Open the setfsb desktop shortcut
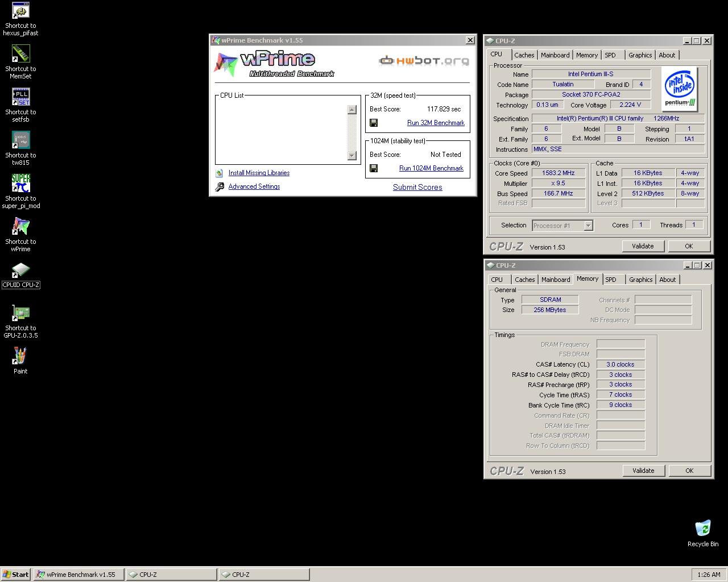Viewport: 728px width, 582px height. 20,105
